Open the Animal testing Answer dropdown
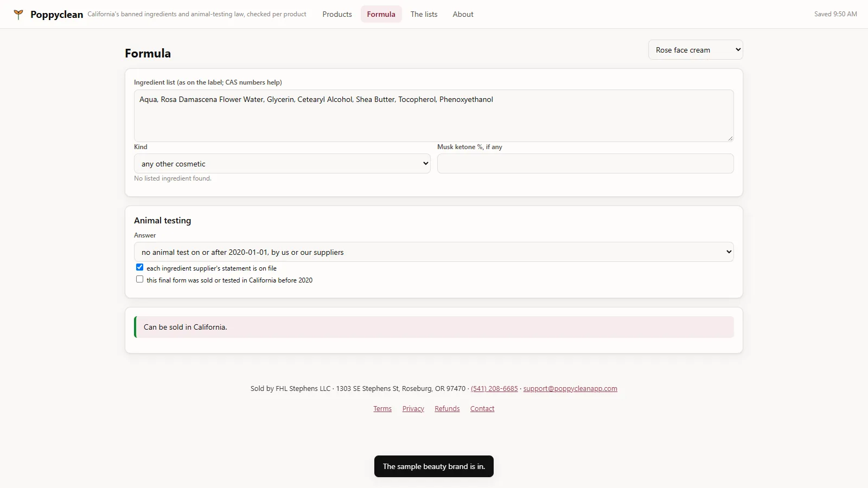 pyautogui.click(x=434, y=252)
